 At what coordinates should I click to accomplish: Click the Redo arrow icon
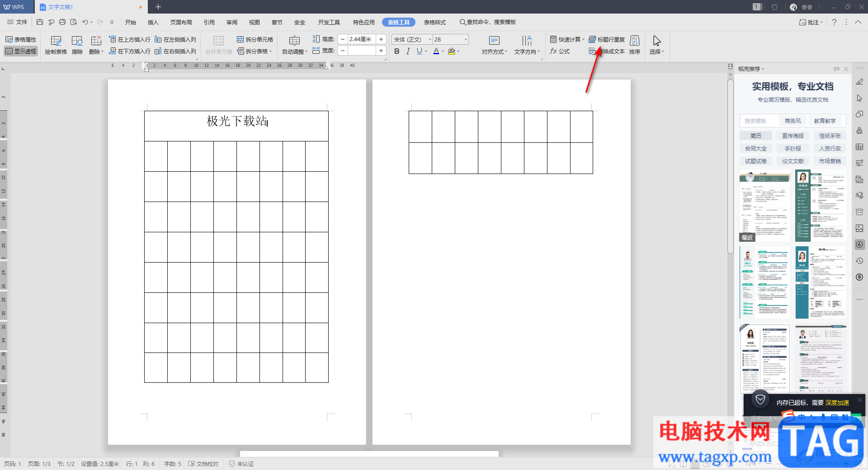pos(100,22)
